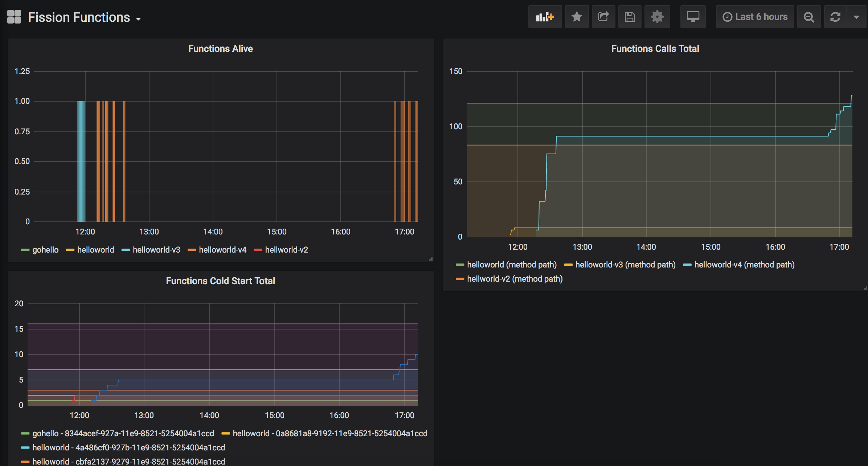Open Last 6 hours time picker
The height and width of the screenshot is (466, 868).
pos(755,17)
